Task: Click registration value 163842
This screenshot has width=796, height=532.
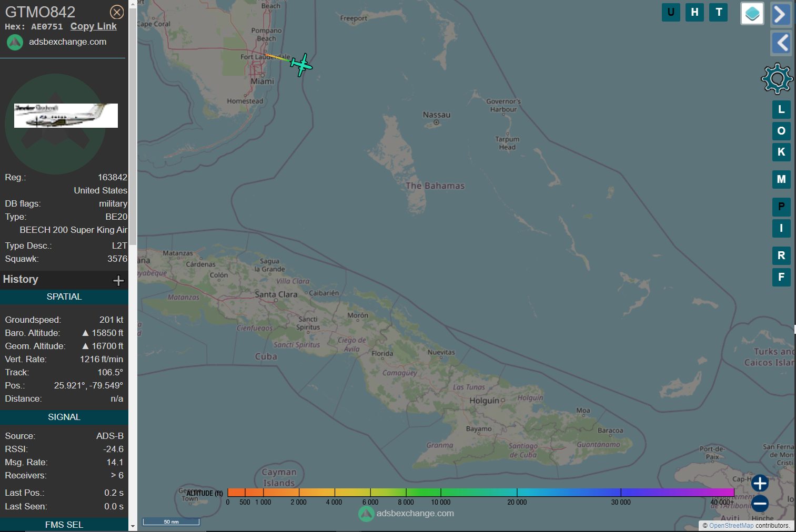Action: [x=113, y=178]
